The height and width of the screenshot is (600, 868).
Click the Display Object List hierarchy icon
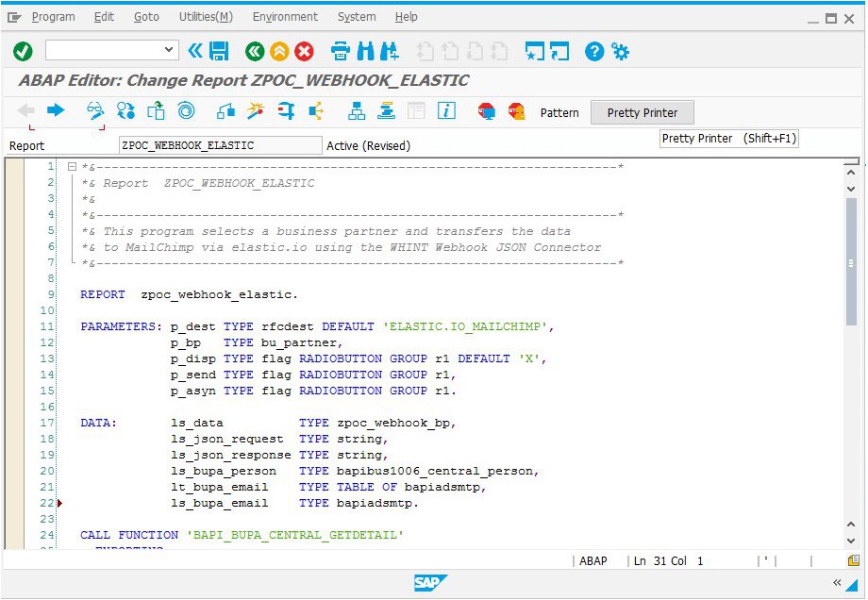click(x=357, y=110)
